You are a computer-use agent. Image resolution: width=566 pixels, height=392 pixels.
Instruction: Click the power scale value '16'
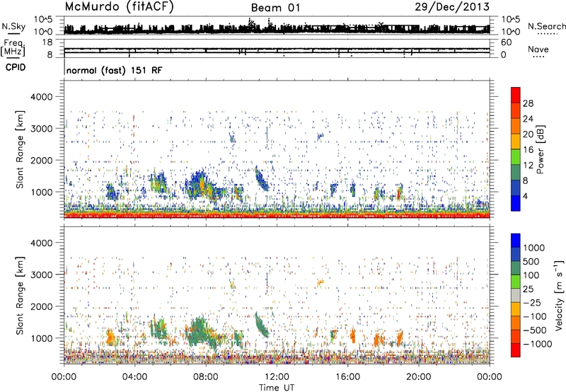(x=528, y=150)
